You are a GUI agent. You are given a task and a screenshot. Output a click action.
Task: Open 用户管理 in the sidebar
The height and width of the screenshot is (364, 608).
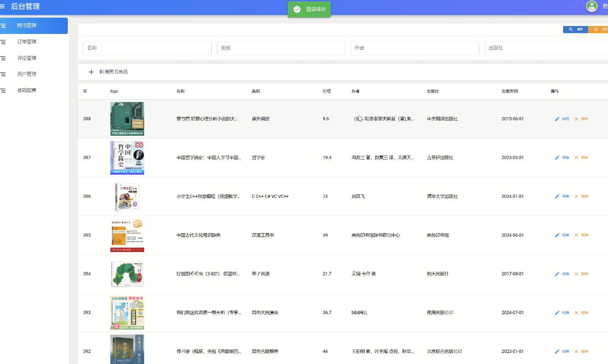coord(34,74)
